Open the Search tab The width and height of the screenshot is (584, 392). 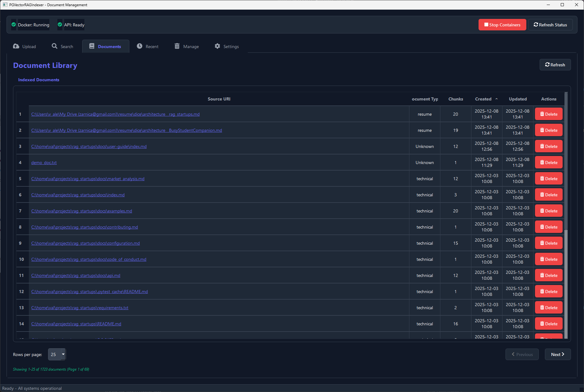point(62,46)
